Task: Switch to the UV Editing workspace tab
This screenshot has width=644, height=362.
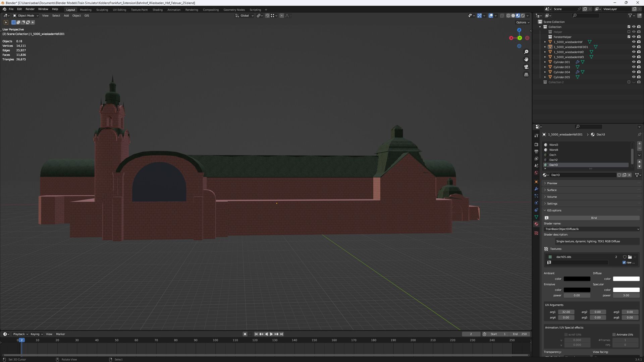Action: (119, 10)
